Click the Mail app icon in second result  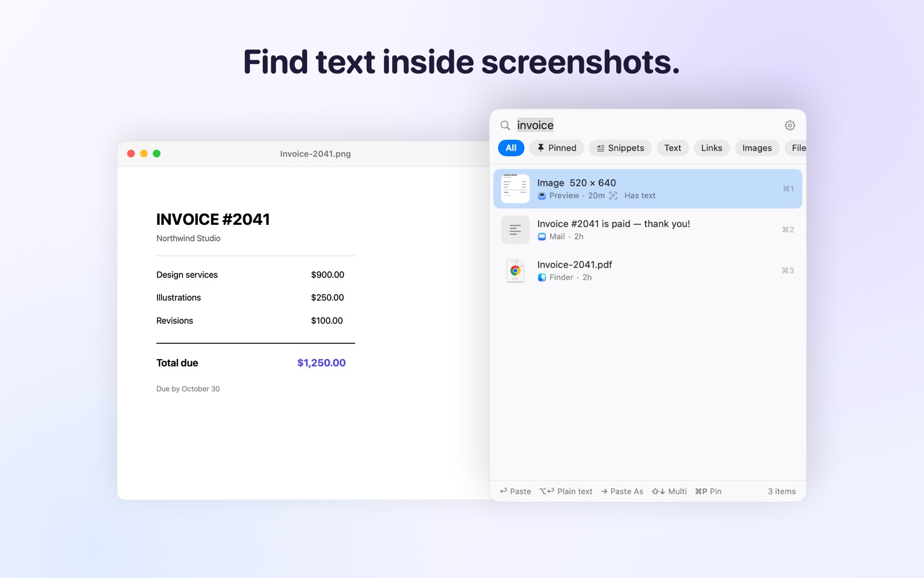click(x=542, y=236)
